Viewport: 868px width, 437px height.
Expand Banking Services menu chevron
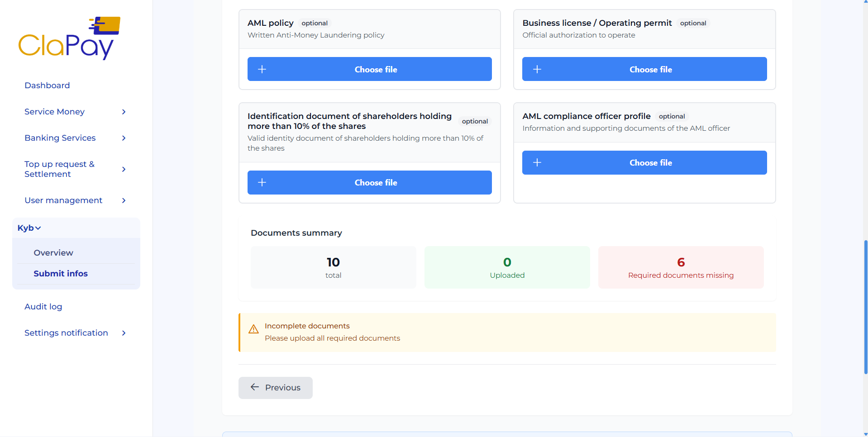click(124, 138)
